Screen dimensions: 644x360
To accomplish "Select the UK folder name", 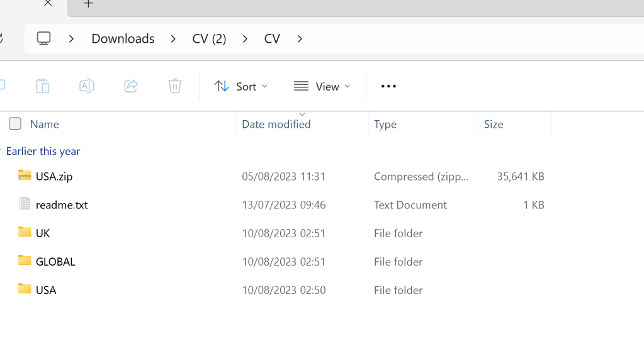I will point(43,233).
